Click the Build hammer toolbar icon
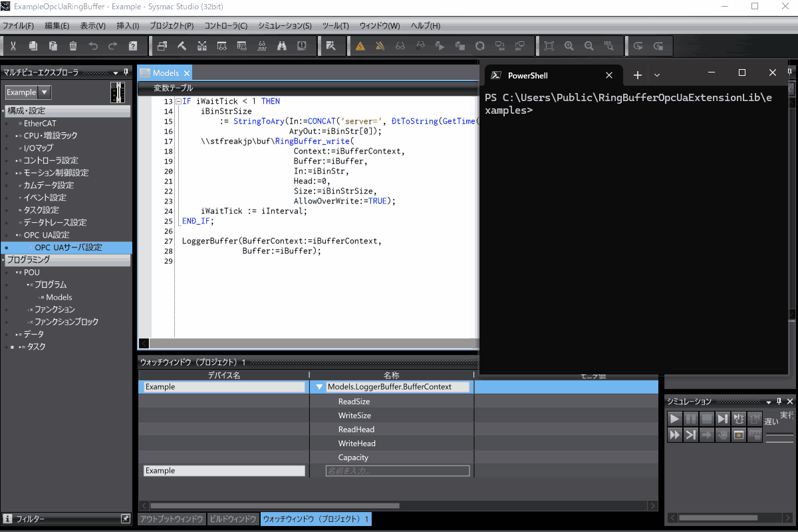The width and height of the screenshot is (798, 532). [x=182, y=46]
